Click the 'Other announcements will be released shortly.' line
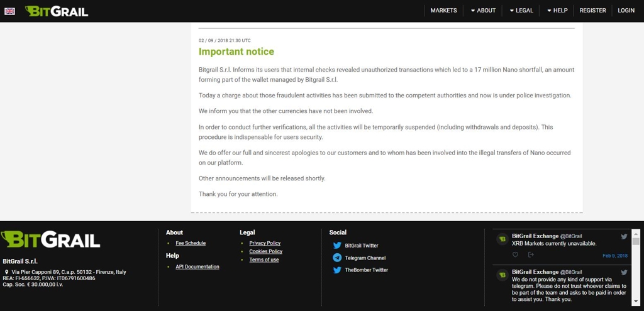The width and height of the screenshot is (644, 311). 262,178
